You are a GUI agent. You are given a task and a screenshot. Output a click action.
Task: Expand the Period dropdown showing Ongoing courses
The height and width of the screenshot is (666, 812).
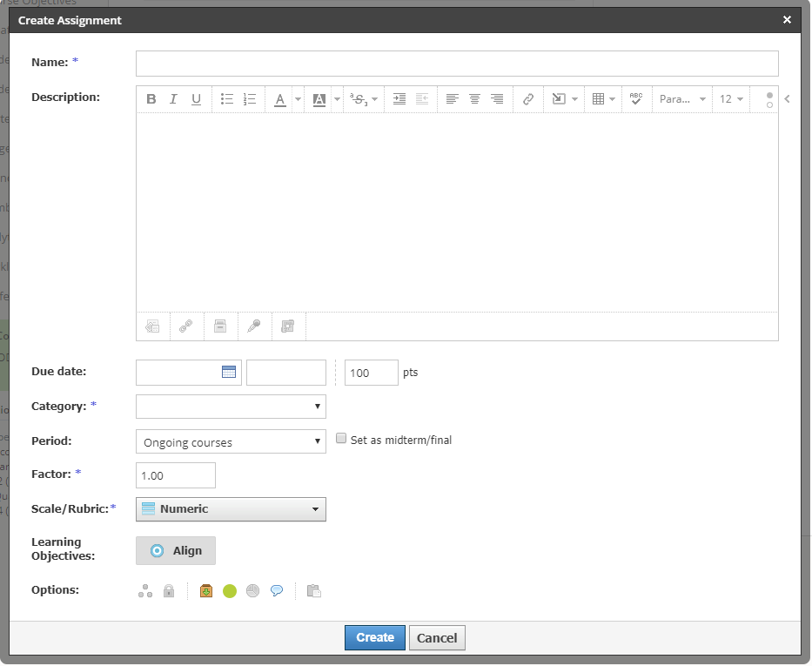[231, 441]
